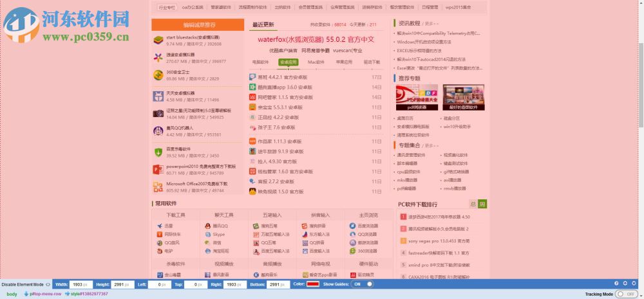Open the wps2015集合 category link
The image size is (644, 299).
(459, 7)
